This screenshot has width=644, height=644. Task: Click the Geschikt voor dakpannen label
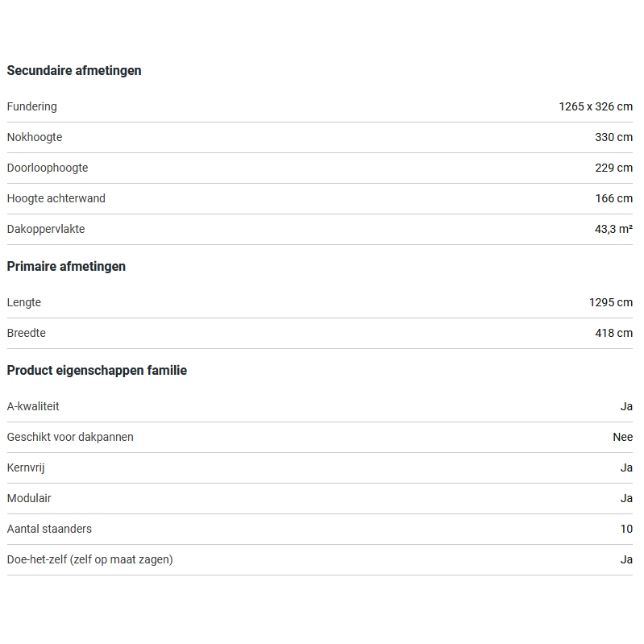tap(70, 437)
